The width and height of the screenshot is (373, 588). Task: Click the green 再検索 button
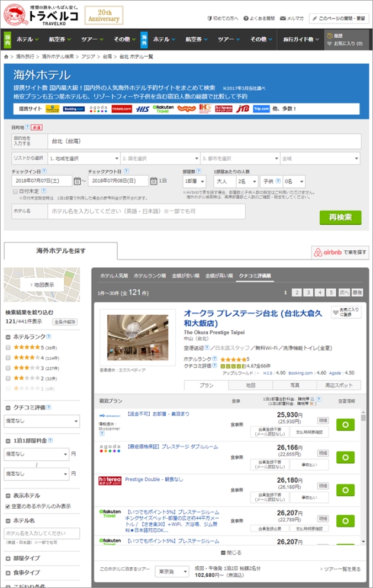340,217
